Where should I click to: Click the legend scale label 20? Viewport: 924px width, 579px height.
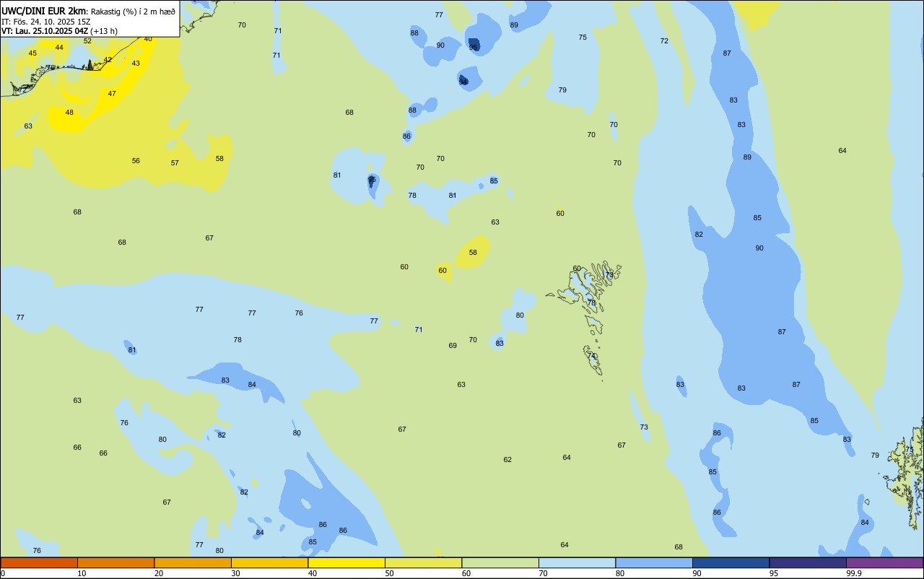coord(159,573)
